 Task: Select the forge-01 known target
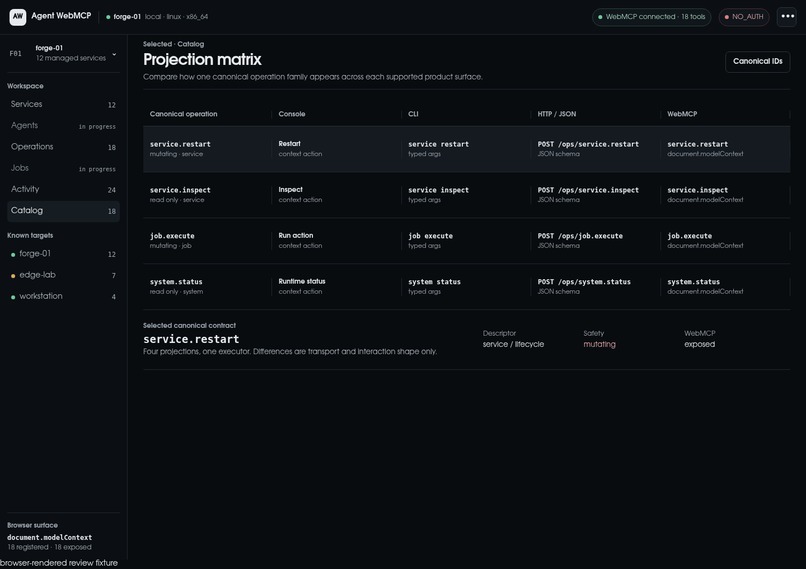63,254
